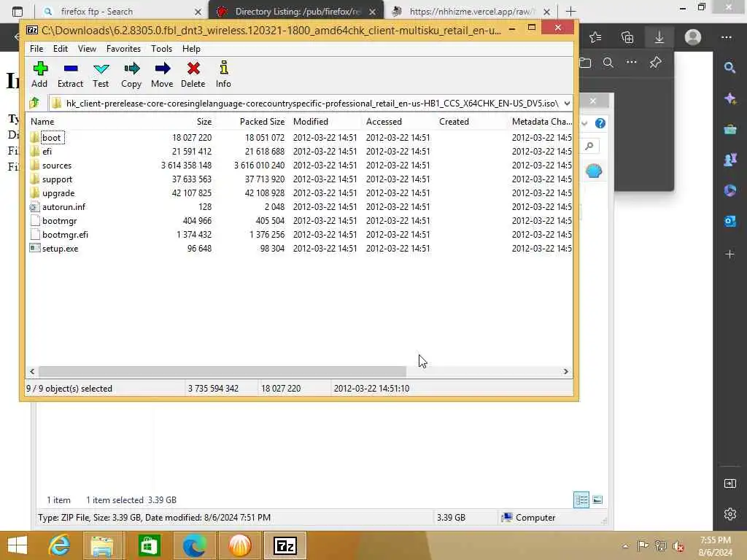Select the bootmgr file

click(x=60, y=220)
